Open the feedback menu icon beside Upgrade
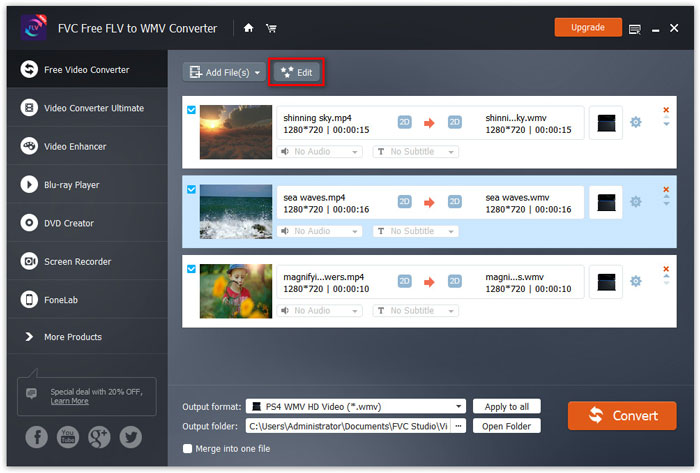This screenshot has height=473, width=700. point(634,29)
